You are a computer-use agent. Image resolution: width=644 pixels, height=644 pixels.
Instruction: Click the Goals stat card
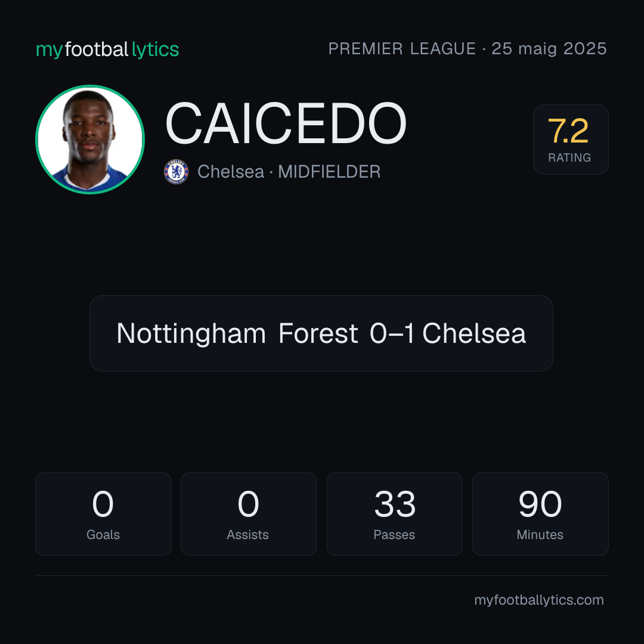(x=103, y=514)
